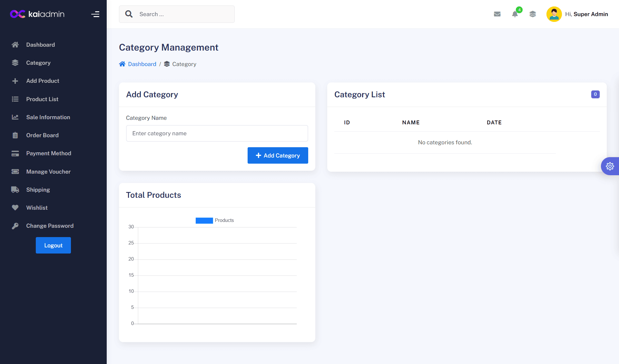
Task: Click the Wishlist heart icon
Action: pos(15,208)
